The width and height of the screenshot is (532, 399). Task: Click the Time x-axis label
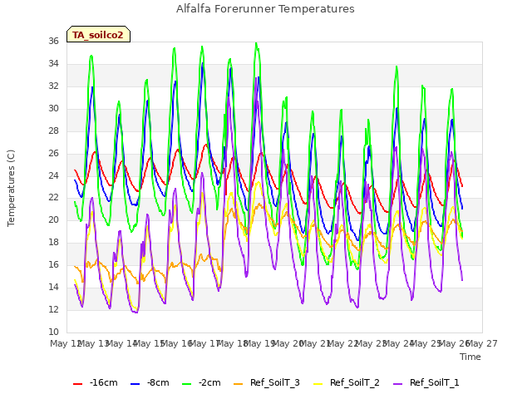(x=470, y=357)
